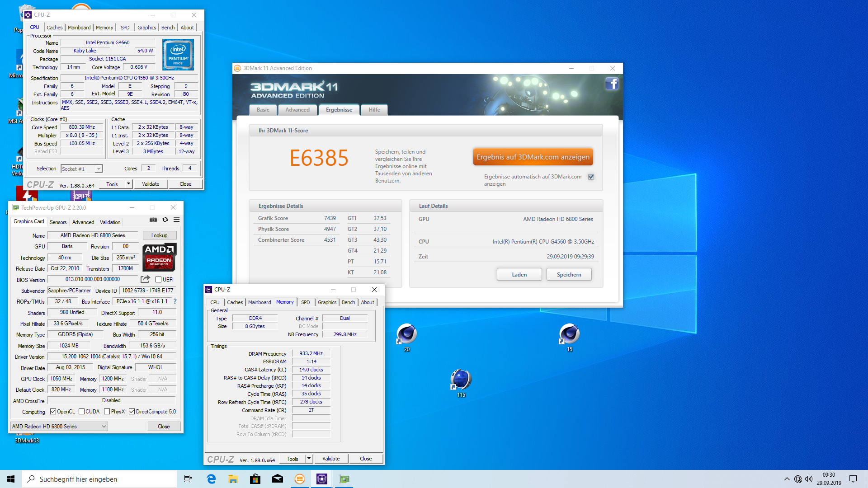Click the Task View taskbar icon
Screen dimensions: 868x488
(188, 479)
